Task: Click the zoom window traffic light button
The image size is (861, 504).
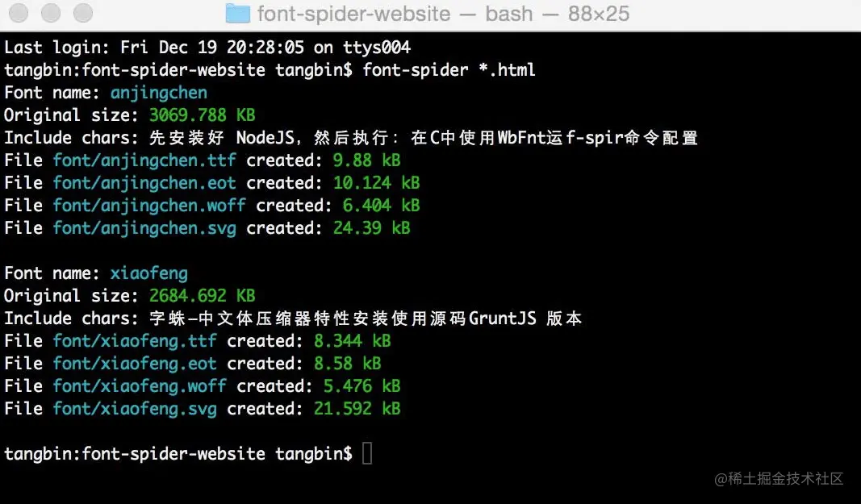Action: [x=83, y=13]
